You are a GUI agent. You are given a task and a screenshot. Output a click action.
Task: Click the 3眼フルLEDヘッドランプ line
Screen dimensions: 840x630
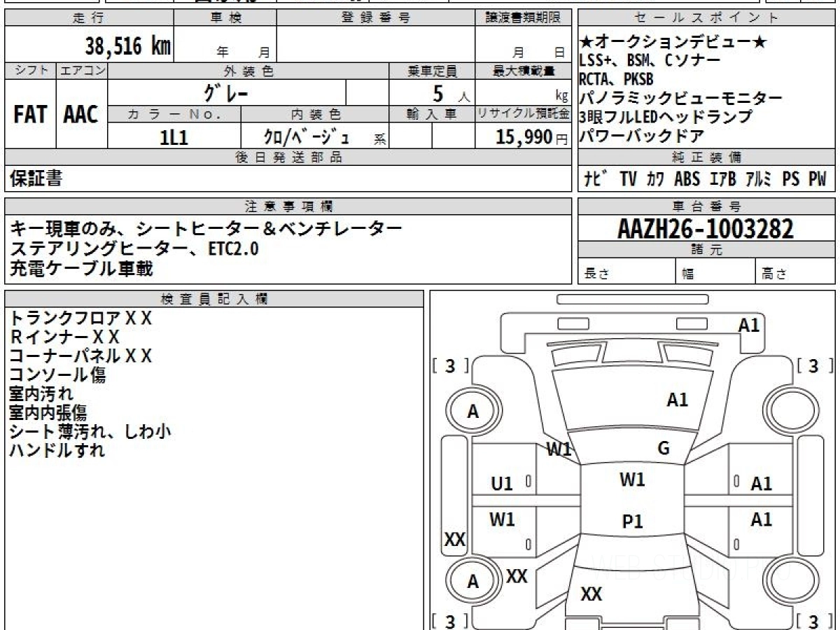(x=666, y=117)
